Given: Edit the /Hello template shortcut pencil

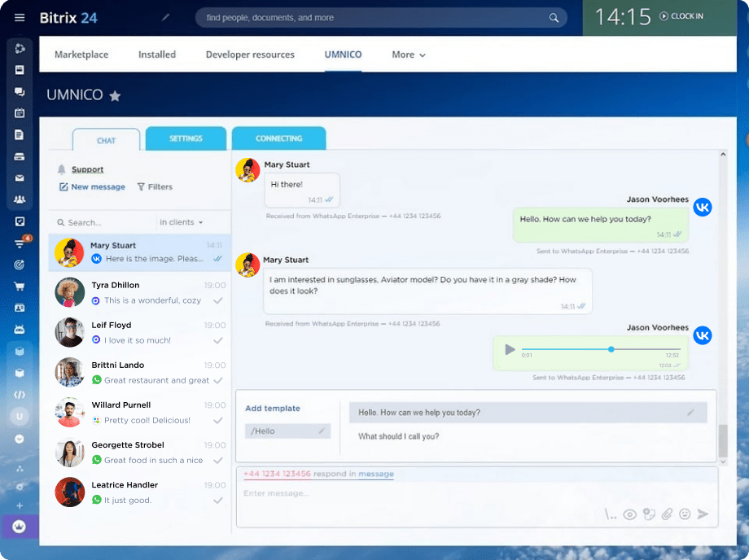Looking at the screenshot, I should point(322,431).
